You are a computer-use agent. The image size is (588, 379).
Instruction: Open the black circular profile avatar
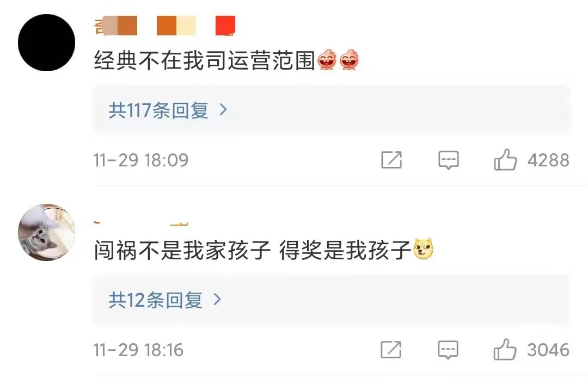[x=46, y=43]
